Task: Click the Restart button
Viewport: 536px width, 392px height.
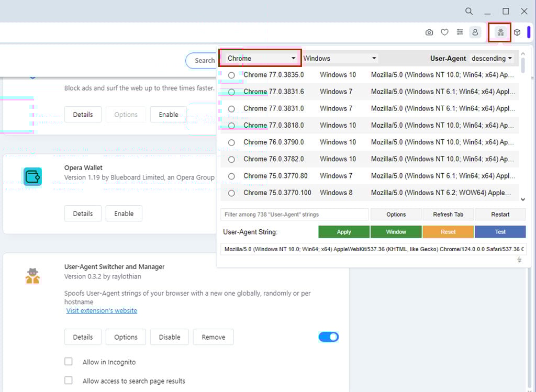Action: tap(500, 214)
